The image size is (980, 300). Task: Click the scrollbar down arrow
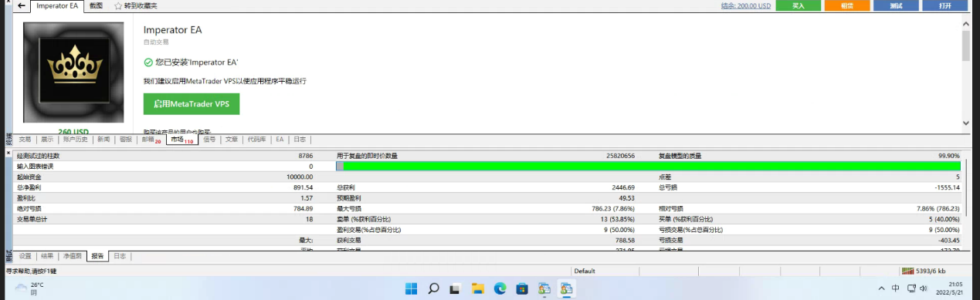965,123
